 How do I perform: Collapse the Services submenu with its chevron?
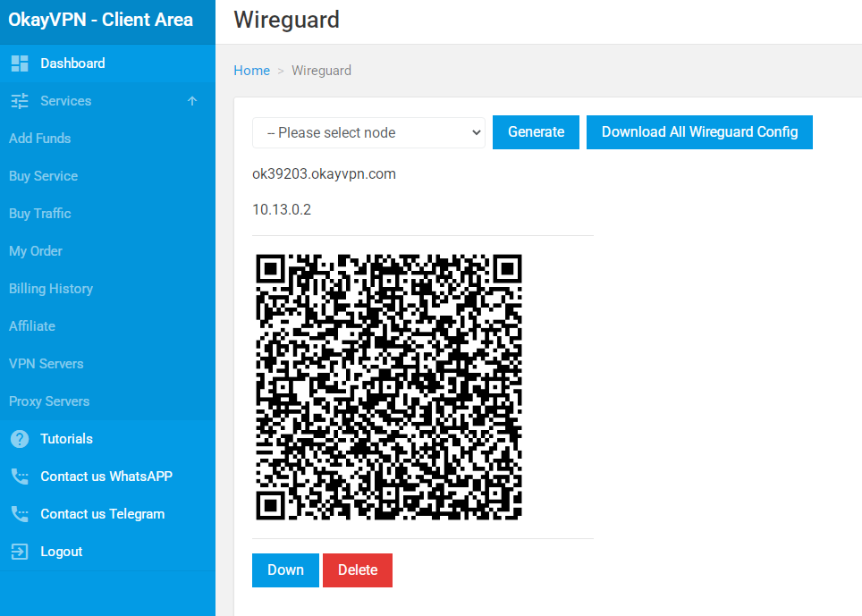(x=191, y=100)
